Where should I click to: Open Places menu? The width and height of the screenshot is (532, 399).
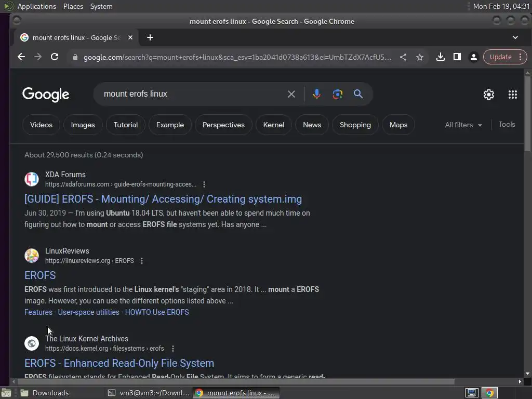[73, 6]
